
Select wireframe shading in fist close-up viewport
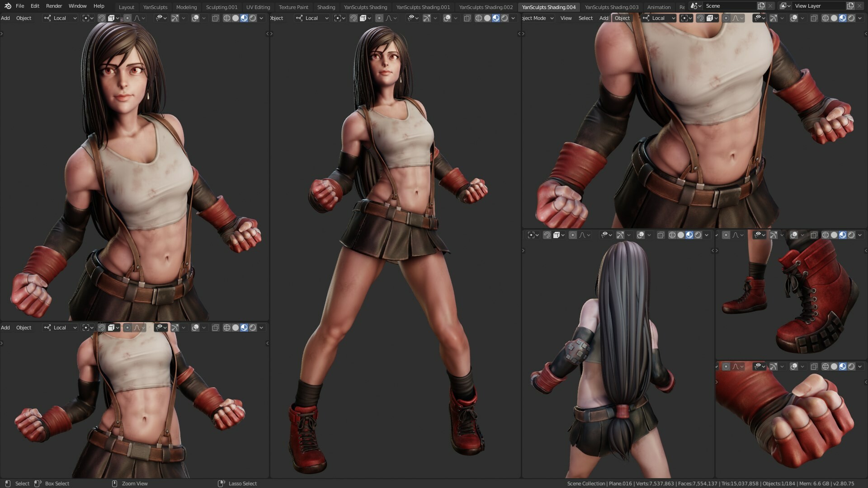point(826,366)
